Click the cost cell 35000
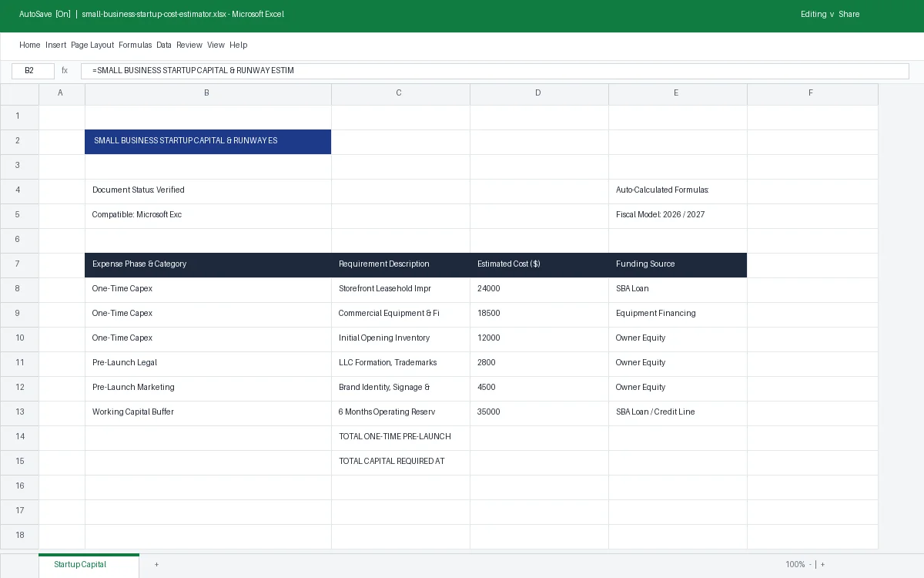The width and height of the screenshot is (924, 578). tap(539, 413)
